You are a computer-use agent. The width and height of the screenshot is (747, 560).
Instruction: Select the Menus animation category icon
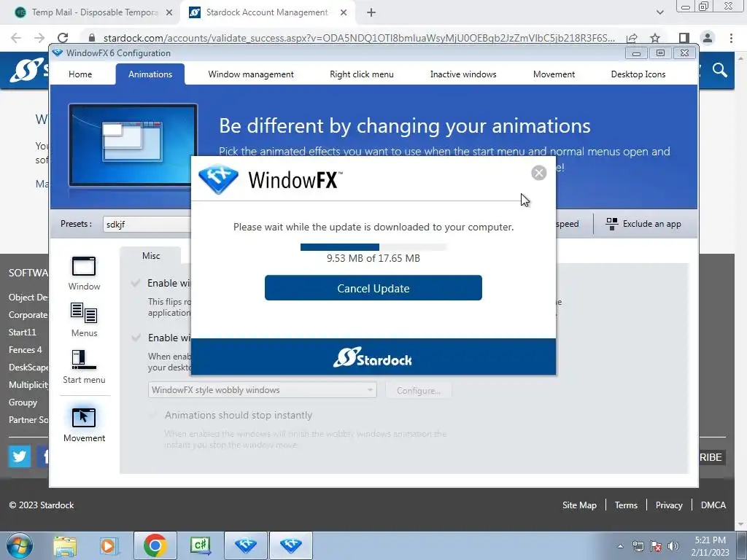coord(84,320)
